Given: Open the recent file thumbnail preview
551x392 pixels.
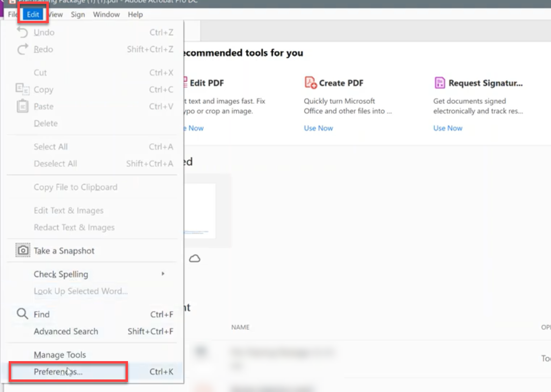Looking at the screenshot, I should 199,211.
